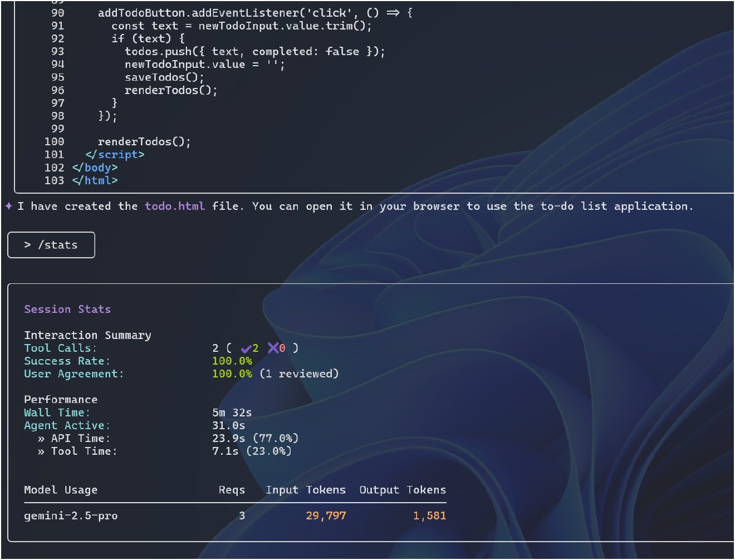This screenshot has width=735, height=560.
Task: Expand API Time using its chevron
Action: 41,438
